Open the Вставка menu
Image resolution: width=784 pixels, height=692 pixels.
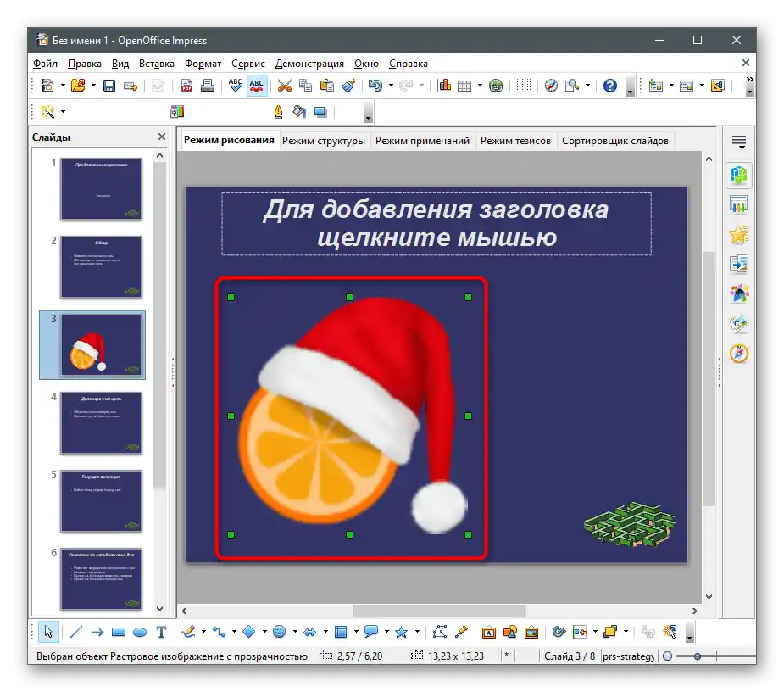coord(157,64)
